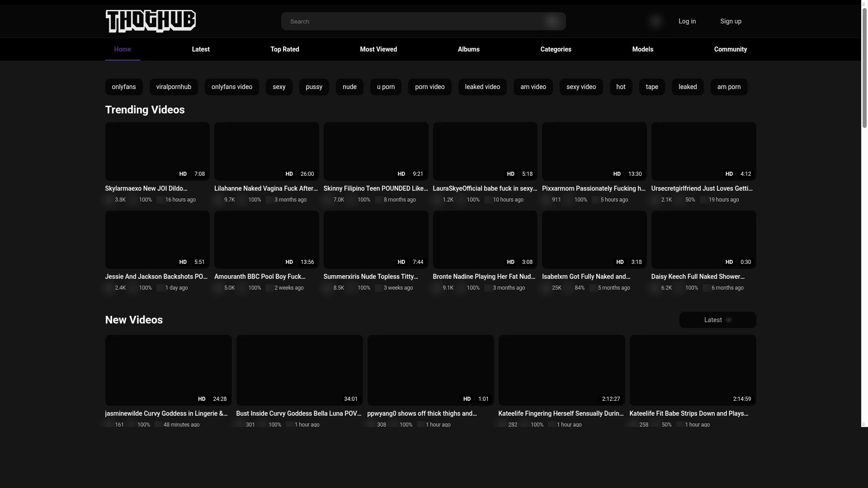Open the Community menu item
Image resolution: width=868 pixels, height=488 pixels.
coord(730,49)
